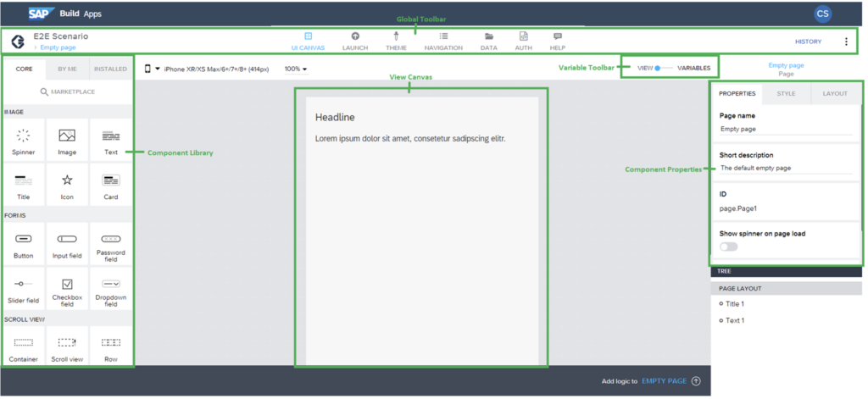
Task: Click the History link
Action: [808, 42]
